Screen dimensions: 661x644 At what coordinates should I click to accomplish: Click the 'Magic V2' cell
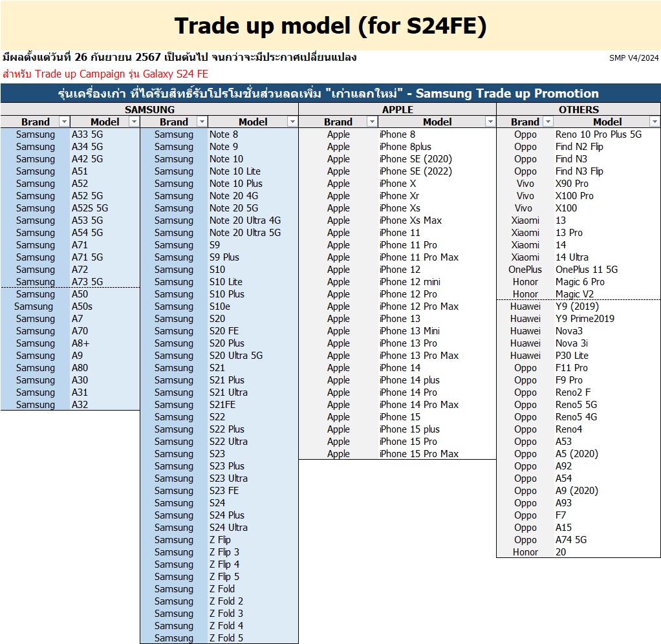point(607,294)
